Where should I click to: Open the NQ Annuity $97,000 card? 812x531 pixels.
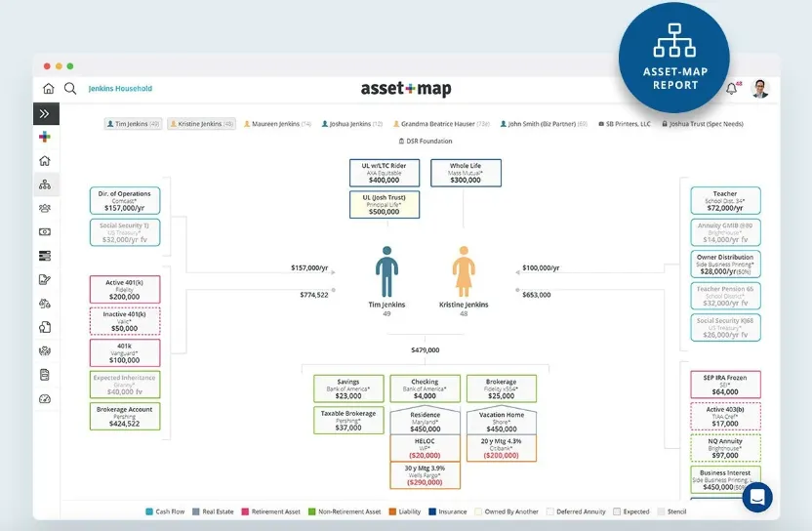pyautogui.click(x=725, y=448)
